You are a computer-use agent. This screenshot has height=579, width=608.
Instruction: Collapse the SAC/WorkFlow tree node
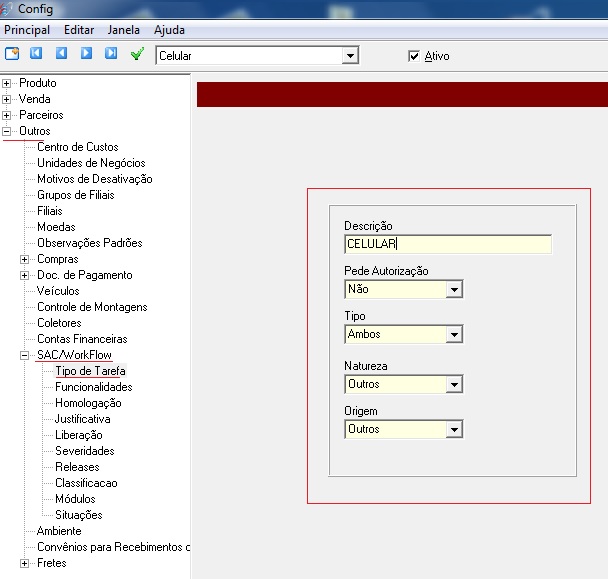(x=24, y=355)
